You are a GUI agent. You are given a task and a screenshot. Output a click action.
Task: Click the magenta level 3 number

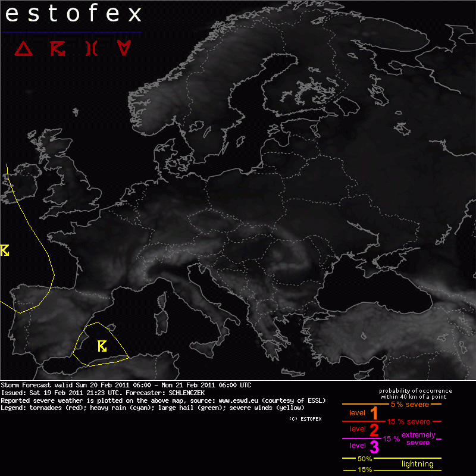point(374,446)
